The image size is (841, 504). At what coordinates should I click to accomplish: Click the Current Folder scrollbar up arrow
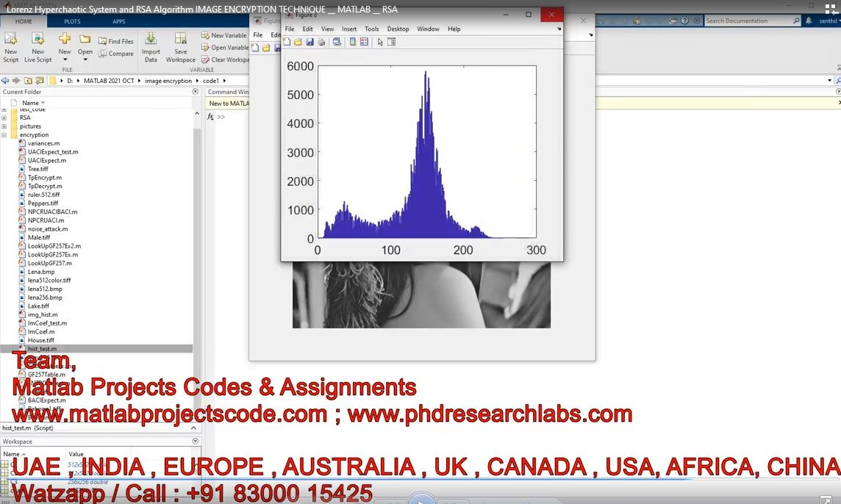(197, 114)
